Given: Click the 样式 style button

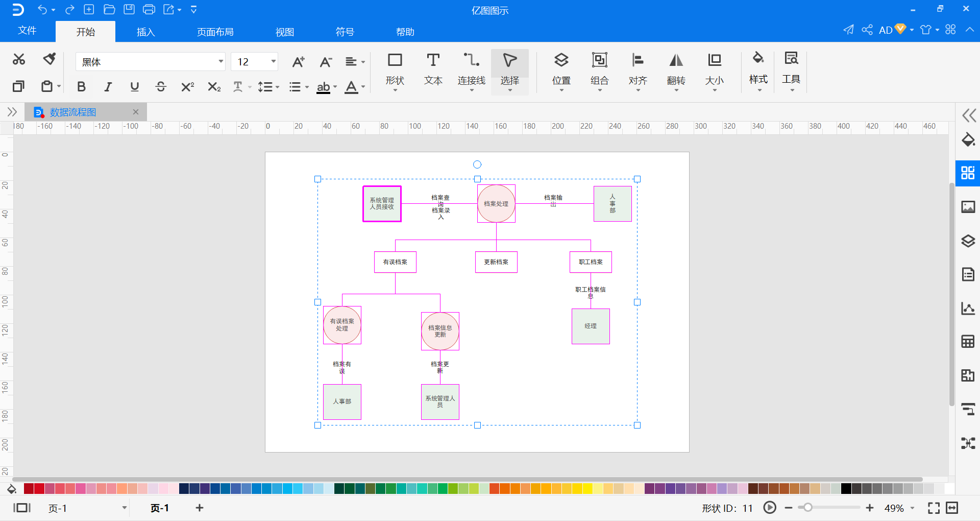Looking at the screenshot, I should (758, 71).
